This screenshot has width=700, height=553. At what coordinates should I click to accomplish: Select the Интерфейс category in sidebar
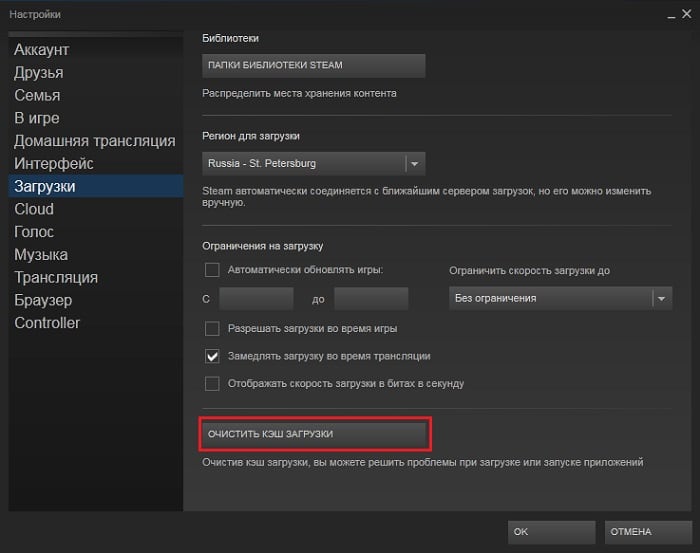54,163
